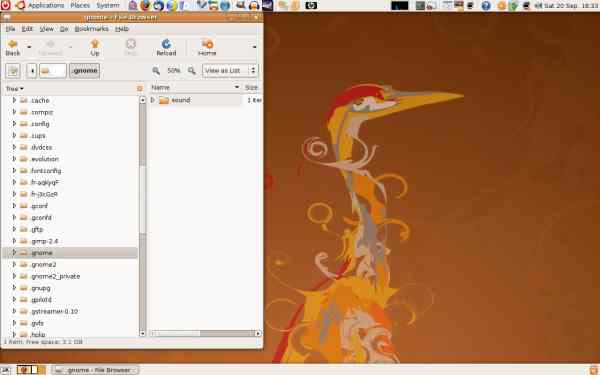Reload the current folder
600x375 pixels.
166,47
